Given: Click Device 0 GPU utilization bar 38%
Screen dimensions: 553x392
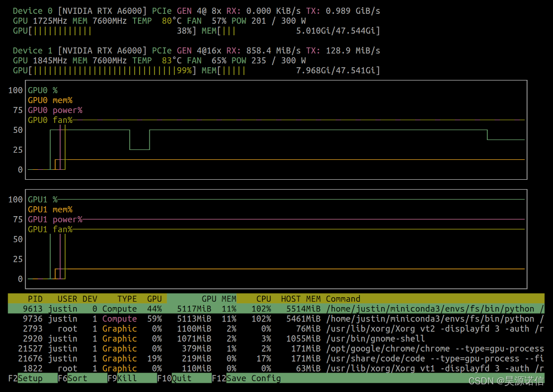Looking at the screenshot, I should pyautogui.click(x=104, y=31).
